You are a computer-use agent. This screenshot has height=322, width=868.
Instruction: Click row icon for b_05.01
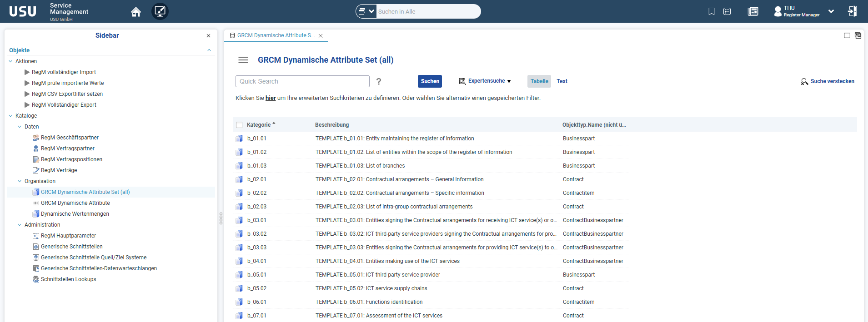tap(239, 275)
